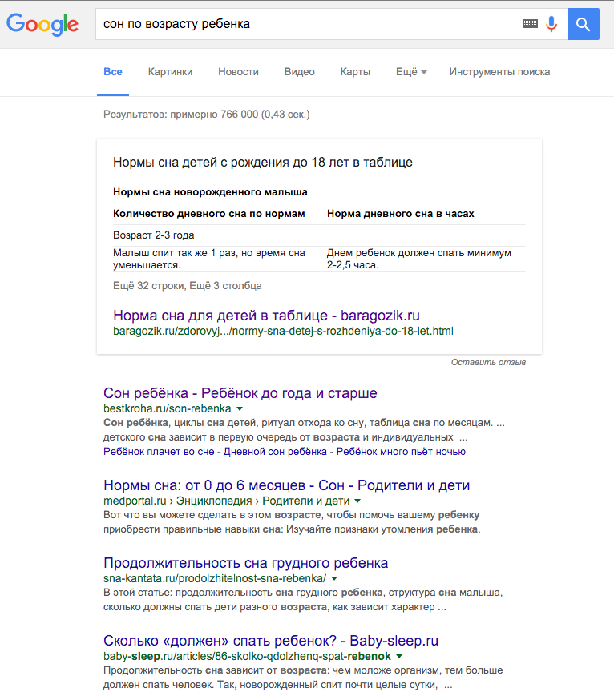Expand the Ещё dropdown menu

pos(411,72)
